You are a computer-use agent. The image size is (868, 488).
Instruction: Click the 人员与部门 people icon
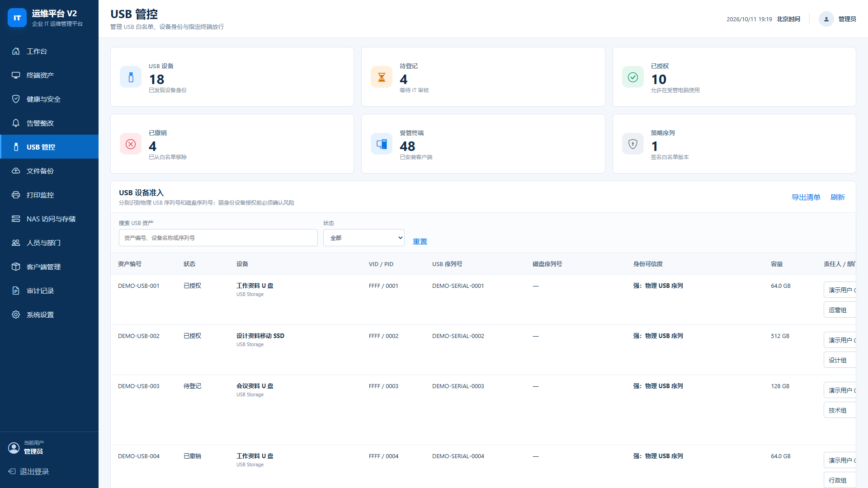point(16,243)
